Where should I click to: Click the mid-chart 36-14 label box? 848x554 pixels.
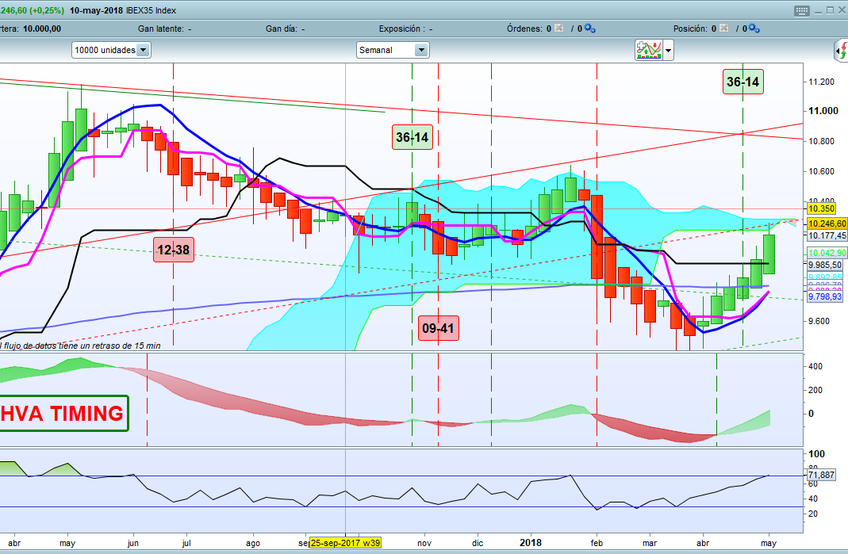(x=412, y=137)
